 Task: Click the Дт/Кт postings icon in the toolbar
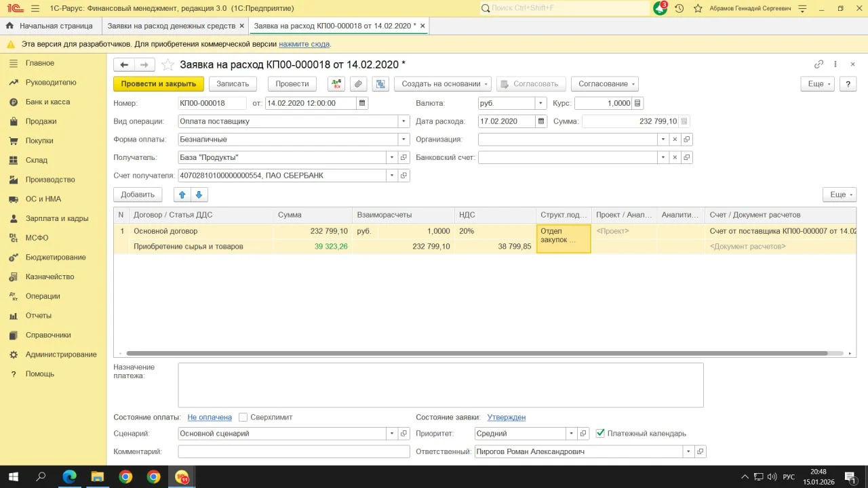pyautogui.click(x=336, y=84)
